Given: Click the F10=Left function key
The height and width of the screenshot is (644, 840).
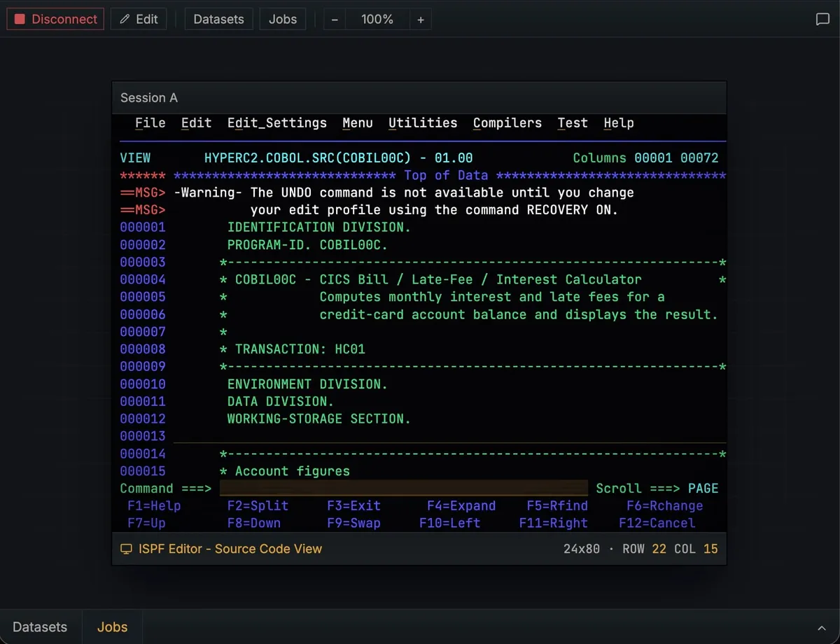Looking at the screenshot, I should pos(450,523).
